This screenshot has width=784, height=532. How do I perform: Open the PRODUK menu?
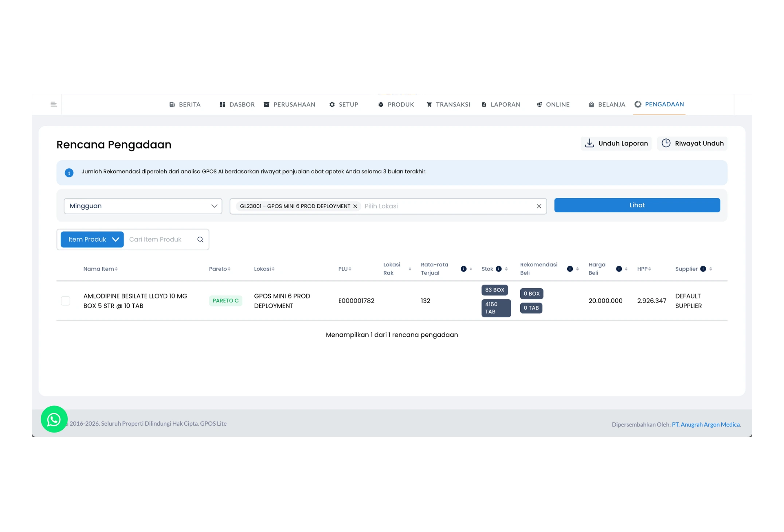(396, 105)
